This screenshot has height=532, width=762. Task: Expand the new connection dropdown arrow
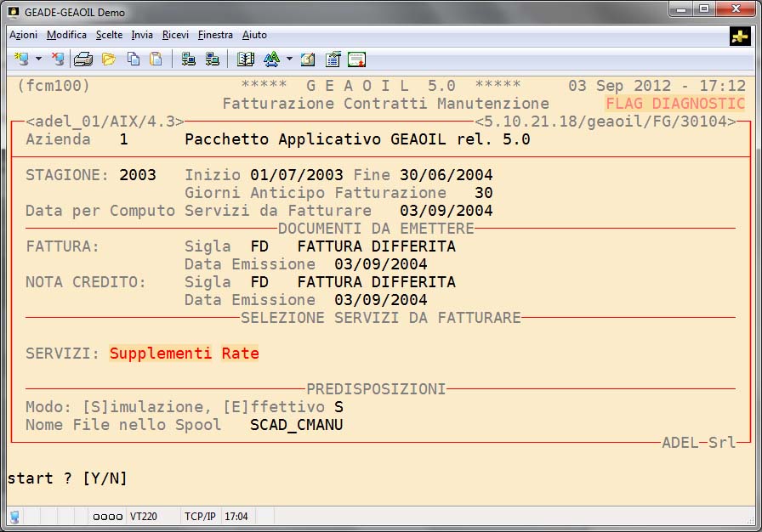coord(38,59)
